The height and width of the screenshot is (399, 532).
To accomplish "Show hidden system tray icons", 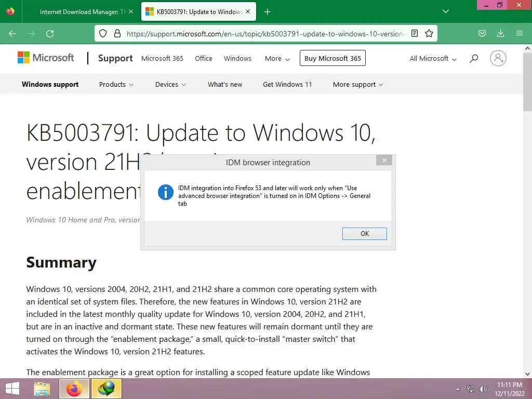I will (x=458, y=389).
